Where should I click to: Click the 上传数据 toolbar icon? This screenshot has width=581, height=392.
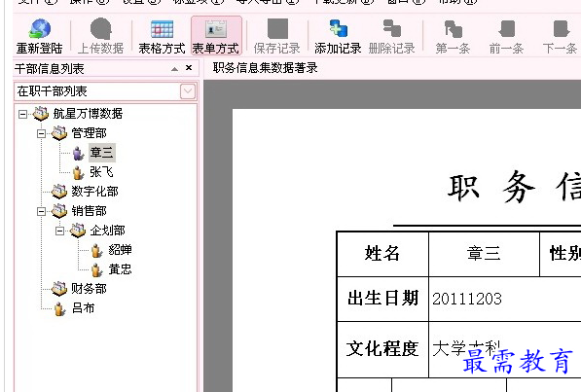(x=101, y=29)
